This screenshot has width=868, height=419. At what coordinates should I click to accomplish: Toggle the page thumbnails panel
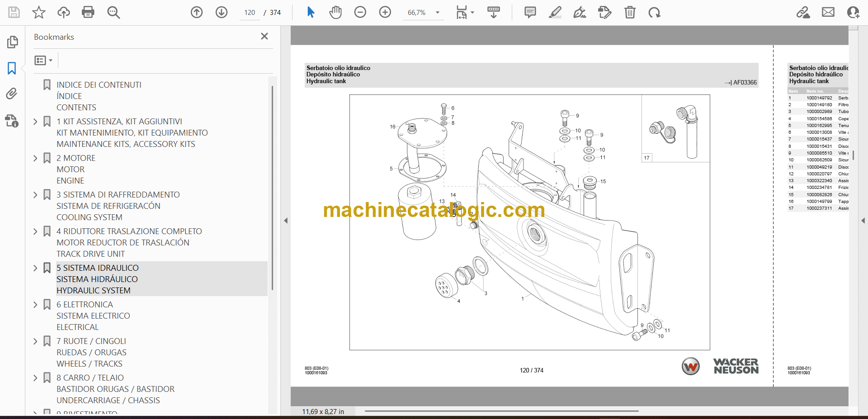(x=12, y=42)
